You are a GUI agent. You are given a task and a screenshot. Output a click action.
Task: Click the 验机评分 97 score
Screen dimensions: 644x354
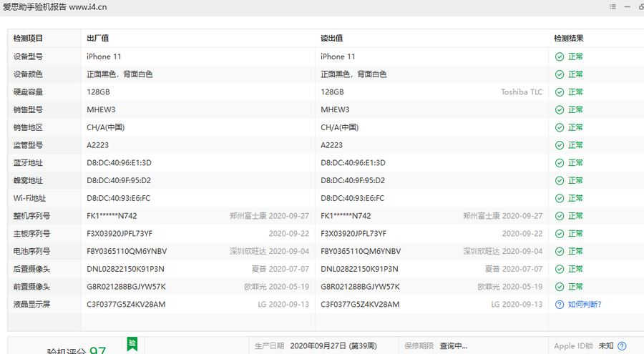coord(77,350)
